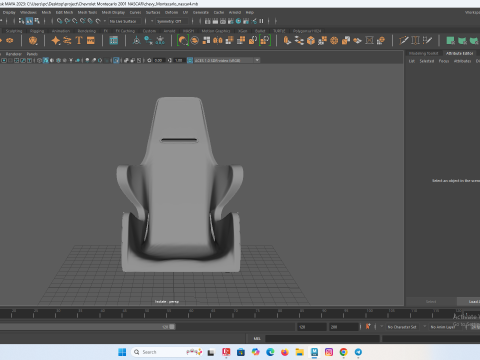Click the auto keyframe toggle icon
The width and height of the screenshot is (480, 360).
click(368, 327)
